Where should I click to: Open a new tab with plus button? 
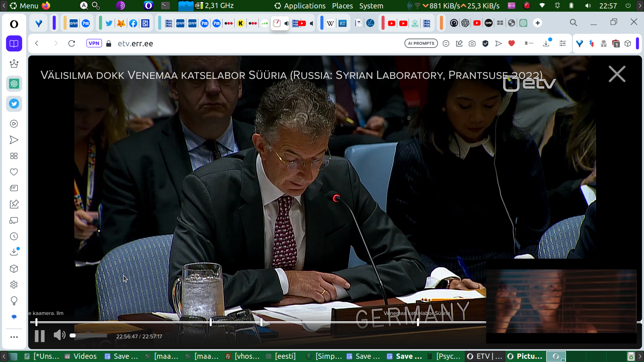pyautogui.click(x=538, y=23)
